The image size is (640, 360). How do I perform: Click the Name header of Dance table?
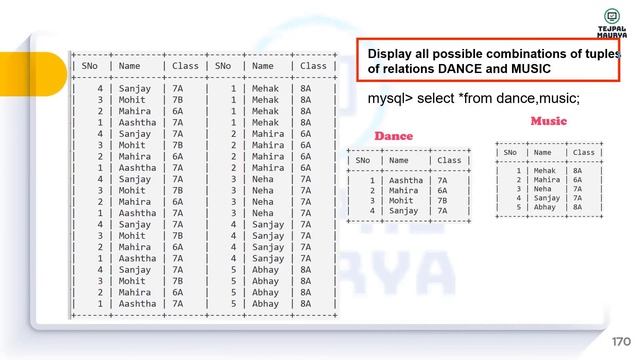click(x=398, y=160)
